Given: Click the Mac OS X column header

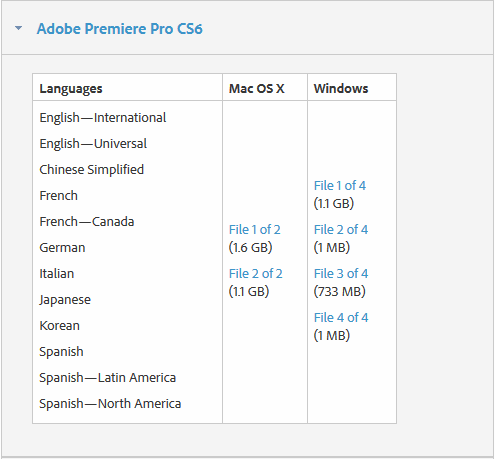Looking at the screenshot, I should 257,89.
